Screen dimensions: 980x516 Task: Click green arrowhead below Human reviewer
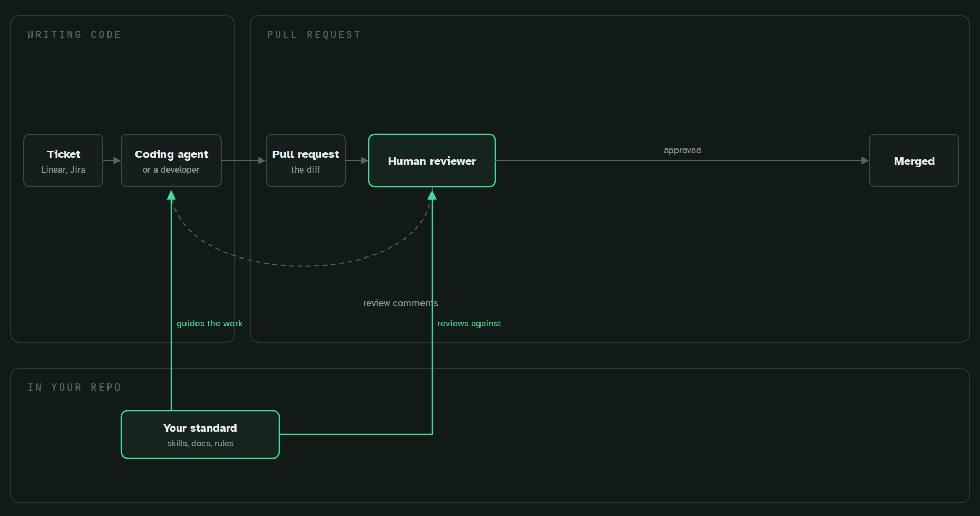(432, 195)
